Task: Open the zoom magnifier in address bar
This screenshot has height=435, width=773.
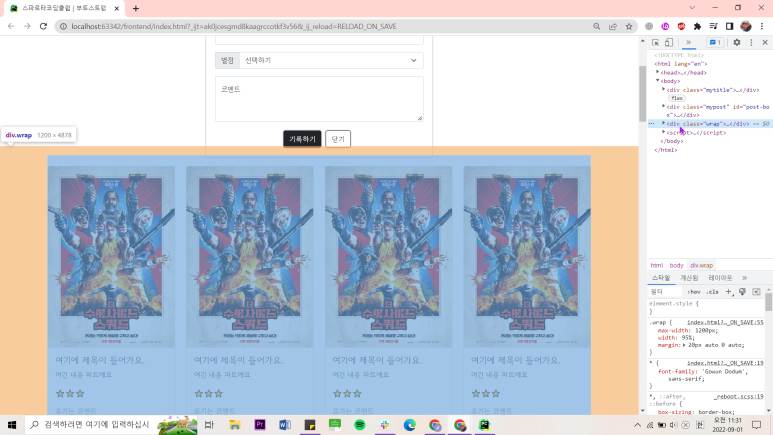Action: (597, 26)
